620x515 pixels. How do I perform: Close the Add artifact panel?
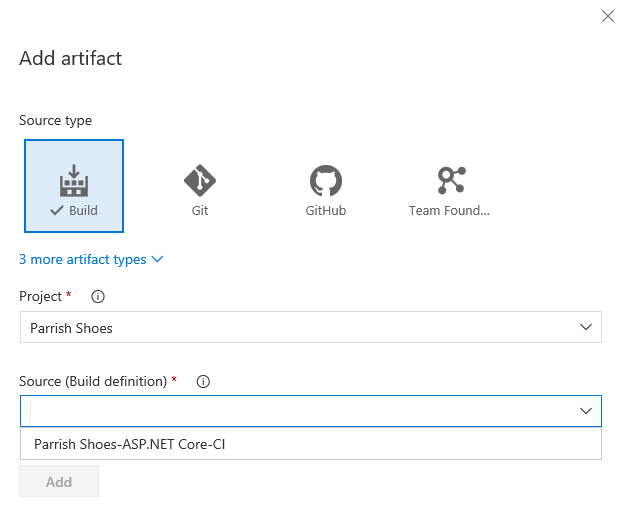(x=606, y=15)
